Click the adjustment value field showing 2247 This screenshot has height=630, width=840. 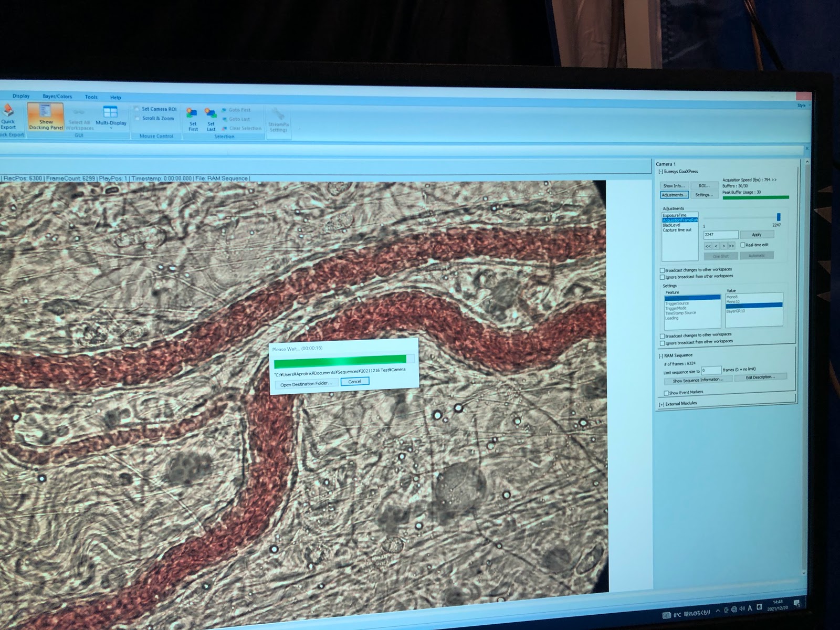pyautogui.click(x=721, y=235)
